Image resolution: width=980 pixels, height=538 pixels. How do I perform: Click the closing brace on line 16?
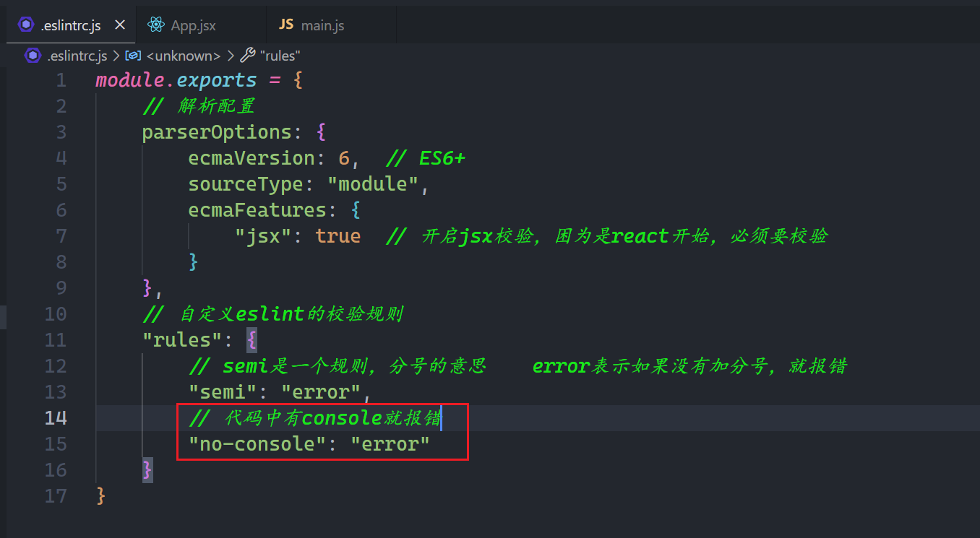pos(147,470)
